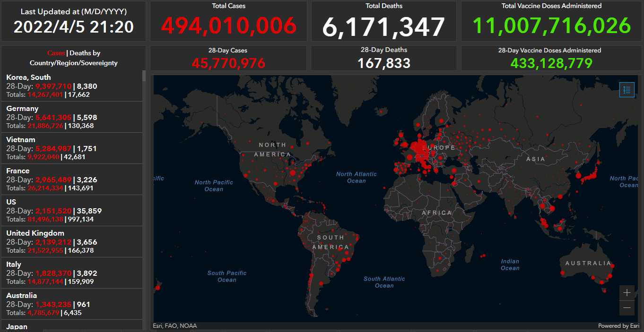The height and width of the screenshot is (332, 644).
Task: Click France 28-day cases 2,965,489
Action: (x=53, y=180)
